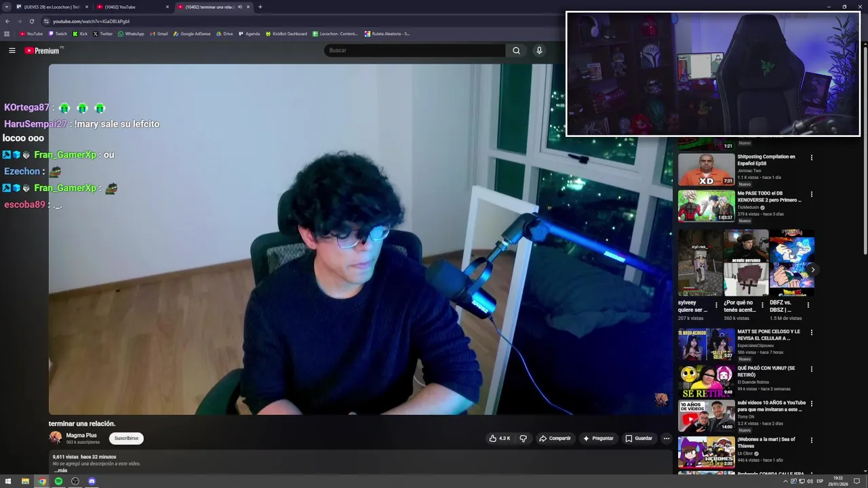
Task: Open Compartir share dialog
Action: 555,439
